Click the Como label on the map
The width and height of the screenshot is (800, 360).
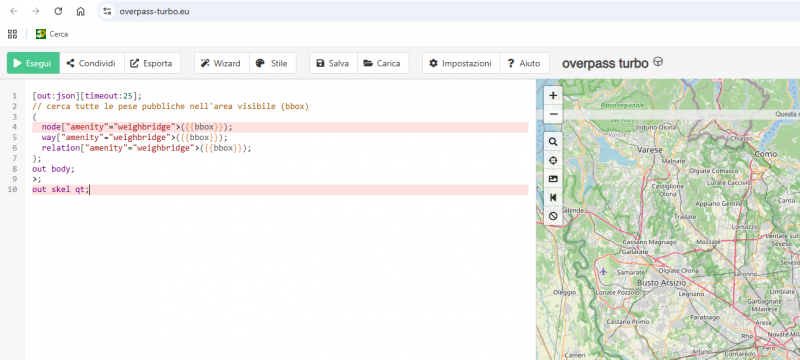click(x=766, y=153)
